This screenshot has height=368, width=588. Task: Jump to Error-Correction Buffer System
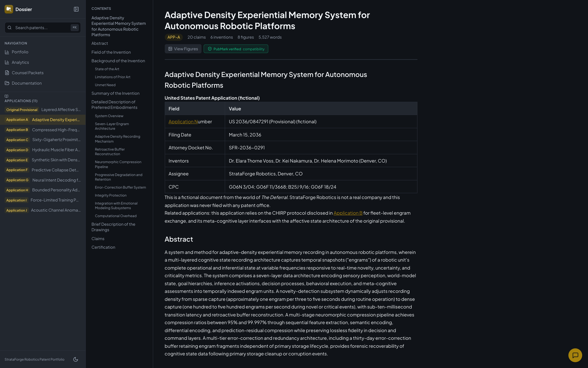click(121, 188)
